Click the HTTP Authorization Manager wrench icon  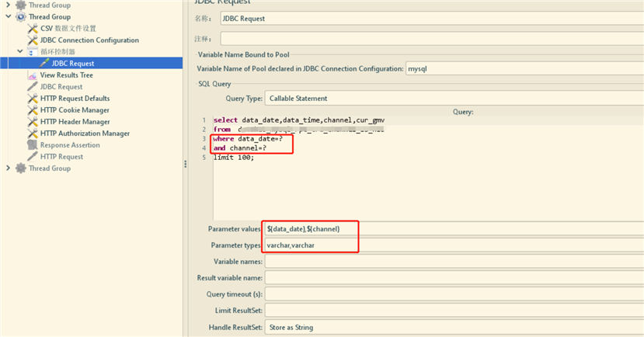(x=33, y=134)
